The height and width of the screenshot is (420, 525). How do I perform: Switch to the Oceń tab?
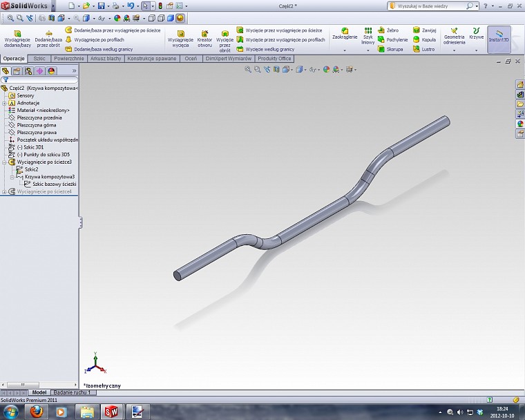(x=191, y=59)
